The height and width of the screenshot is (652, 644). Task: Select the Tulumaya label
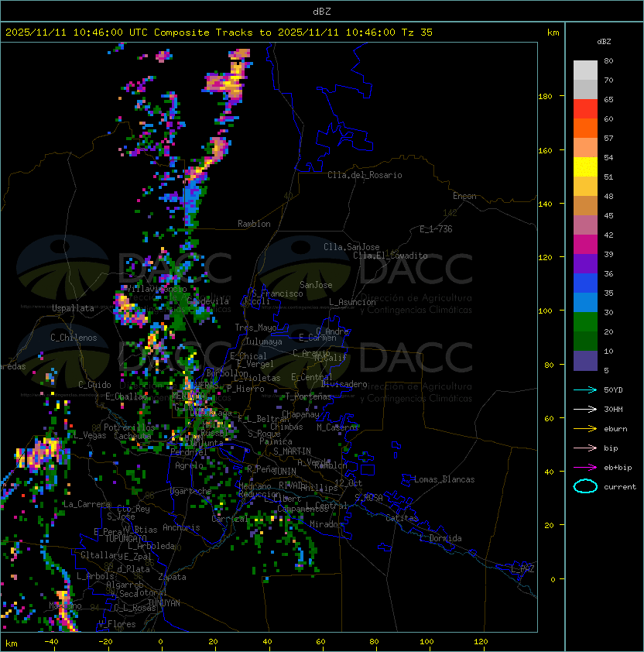(264, 341)
